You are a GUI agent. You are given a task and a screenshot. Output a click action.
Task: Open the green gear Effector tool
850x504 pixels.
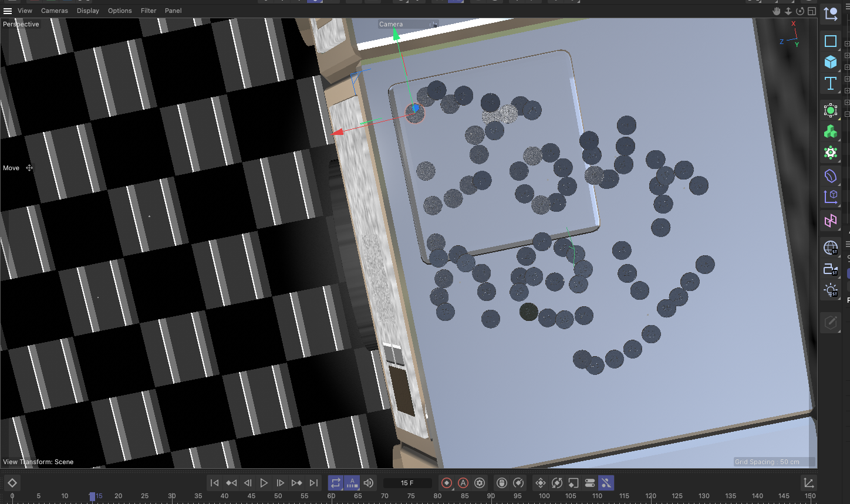click(831, 153)
